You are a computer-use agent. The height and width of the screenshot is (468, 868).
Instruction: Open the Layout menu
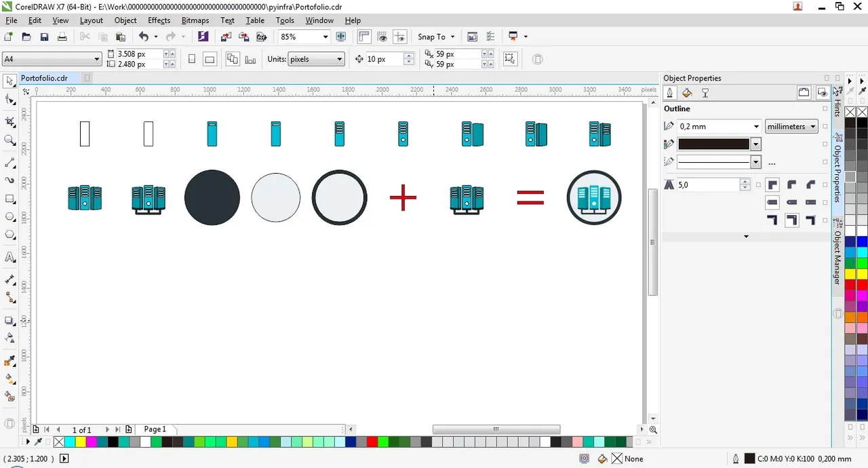pyautogui.click(x=92, y=20)
